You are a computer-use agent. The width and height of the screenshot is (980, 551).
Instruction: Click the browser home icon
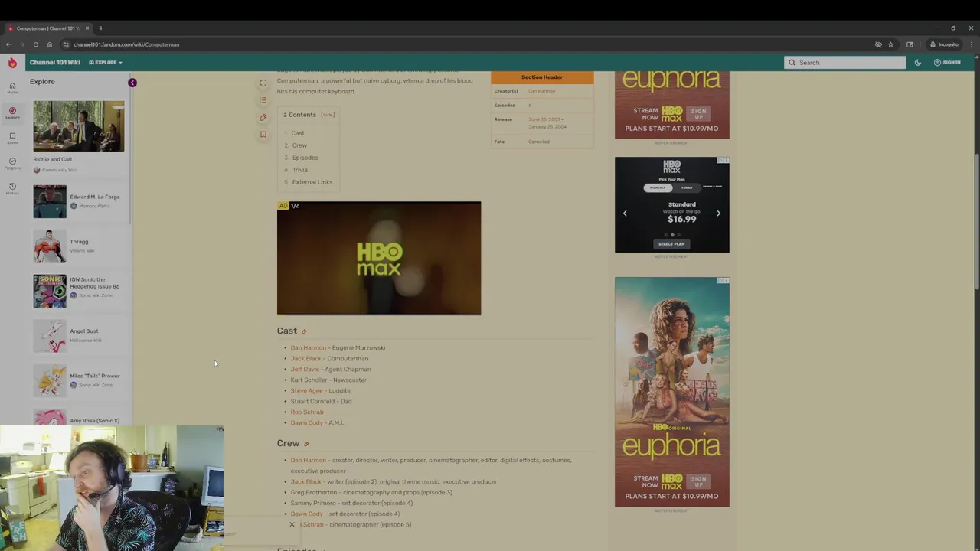click(x=50, y=44)
